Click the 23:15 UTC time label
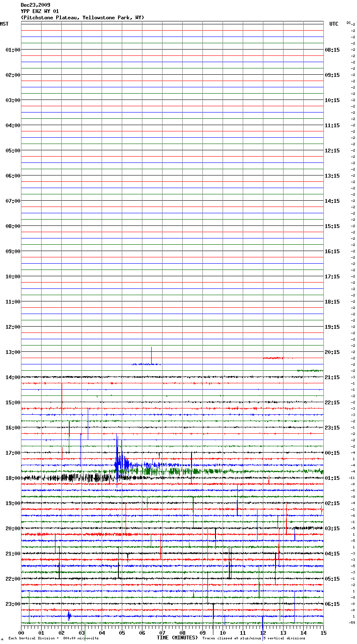357x644 pixels. click(x=332, y=428)
